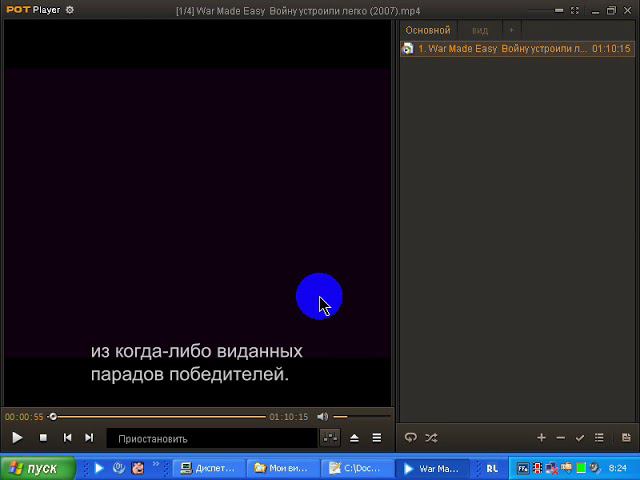
Task: Click the playlist item duration 01:10:15
Action: pos(611,49)
